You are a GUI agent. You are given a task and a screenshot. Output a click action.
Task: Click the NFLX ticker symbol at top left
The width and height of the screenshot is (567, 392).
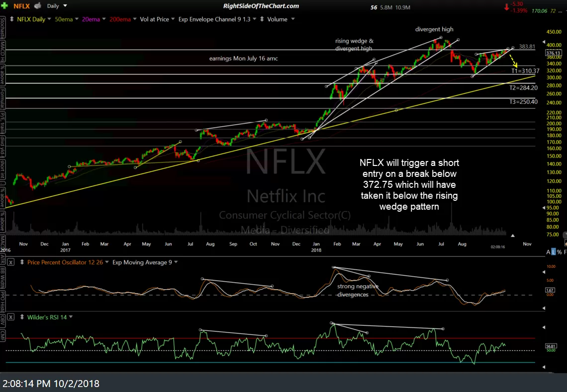22,6
